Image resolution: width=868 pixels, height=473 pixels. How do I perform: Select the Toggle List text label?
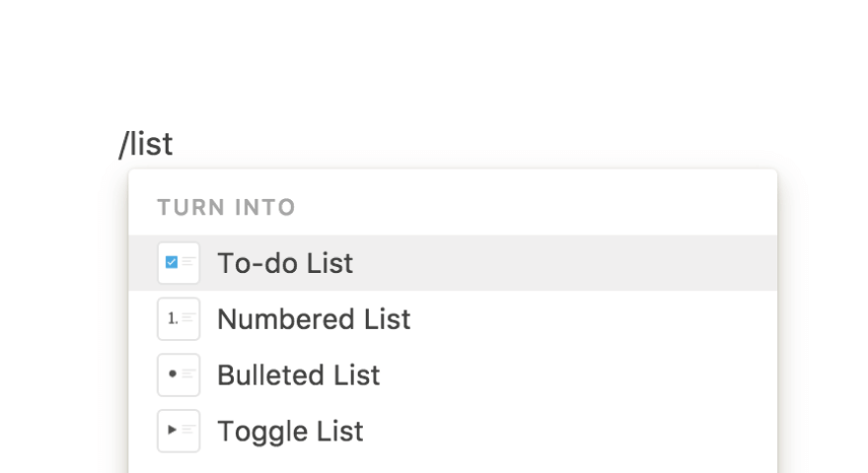(x=290, y=432)
